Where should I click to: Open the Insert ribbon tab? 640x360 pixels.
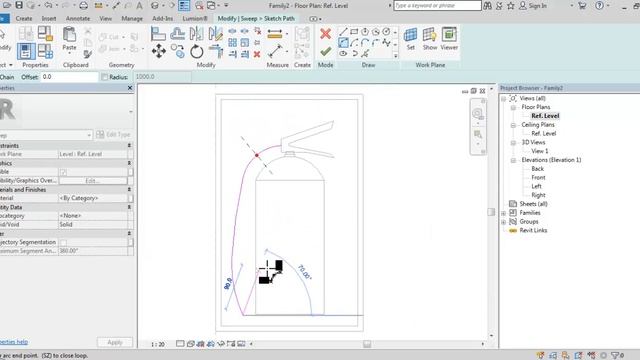tap(49, 18)
